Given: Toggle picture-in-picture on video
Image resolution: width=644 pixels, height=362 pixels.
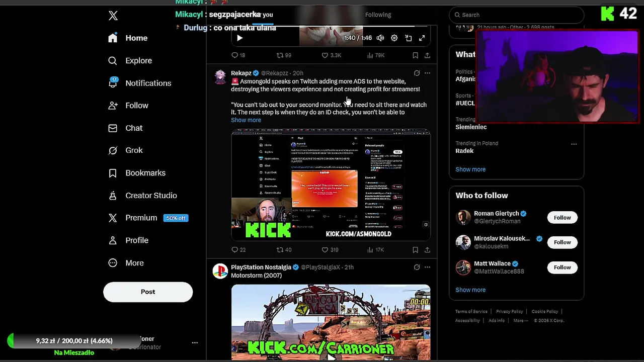Looking at the screenshot, I should (x=409, y=38).
